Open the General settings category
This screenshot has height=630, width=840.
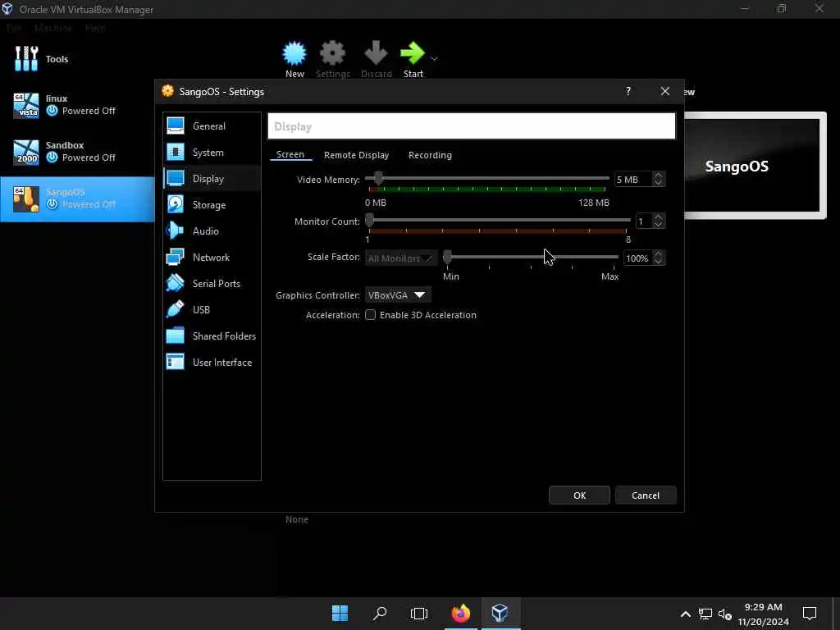coord(212,126)
